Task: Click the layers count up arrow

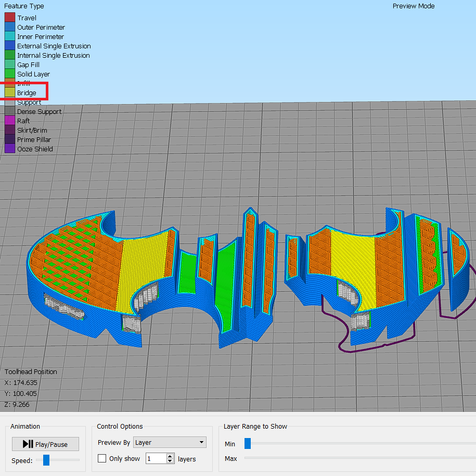Action: 170,456
